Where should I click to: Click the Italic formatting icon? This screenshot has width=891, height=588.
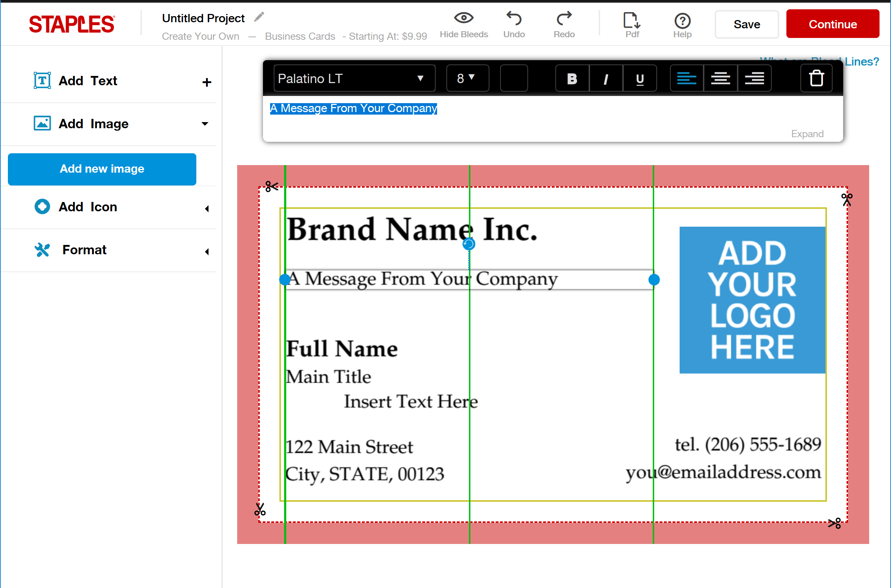[x=605, y=79]
